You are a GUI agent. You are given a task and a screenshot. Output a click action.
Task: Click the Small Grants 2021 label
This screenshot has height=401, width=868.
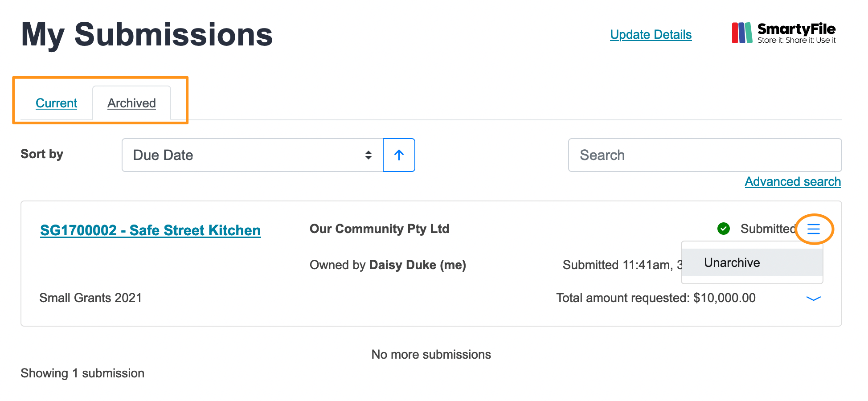coord(90,298)
